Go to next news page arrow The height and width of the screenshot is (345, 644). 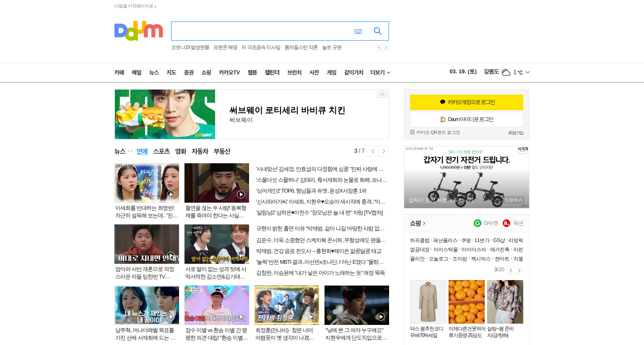click(x=384, y=151)
